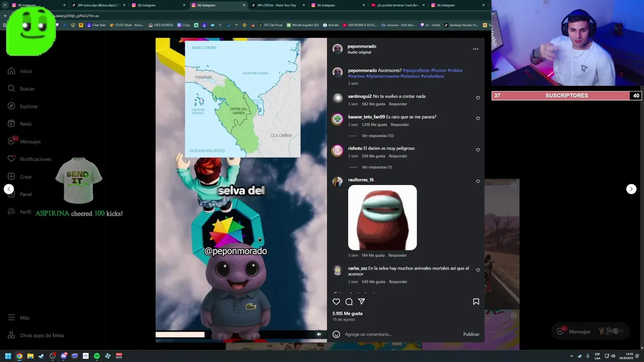This screenshot has width=644, height=362.
Task: Click the Crear plus icon
Action: pyautogui.click(x=11, y=176)
